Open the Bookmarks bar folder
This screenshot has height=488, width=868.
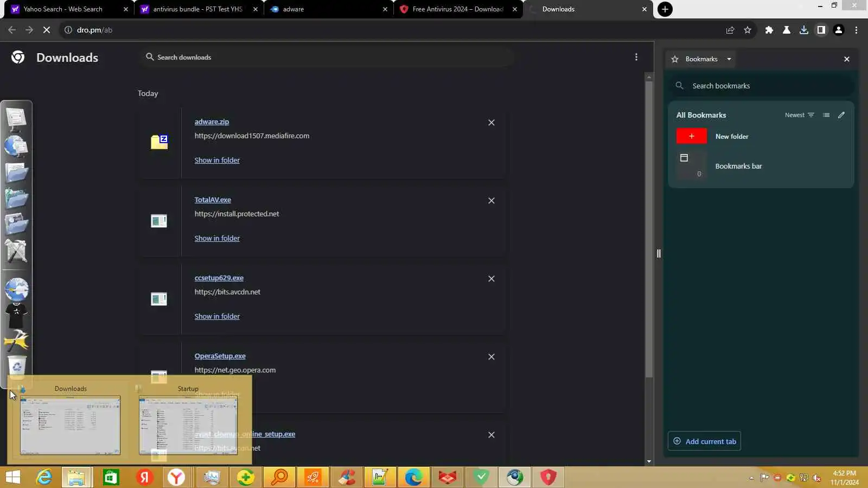tap(761, 166)
